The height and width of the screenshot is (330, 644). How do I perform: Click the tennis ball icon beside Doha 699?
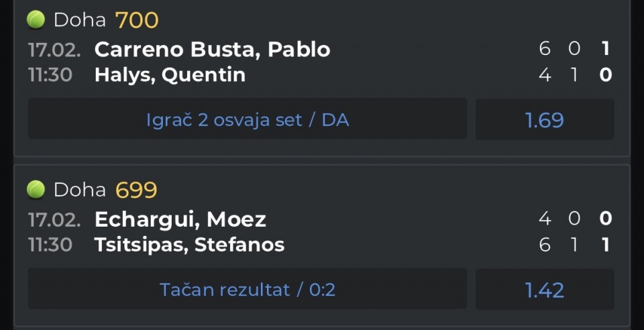(x=36, y=190)
